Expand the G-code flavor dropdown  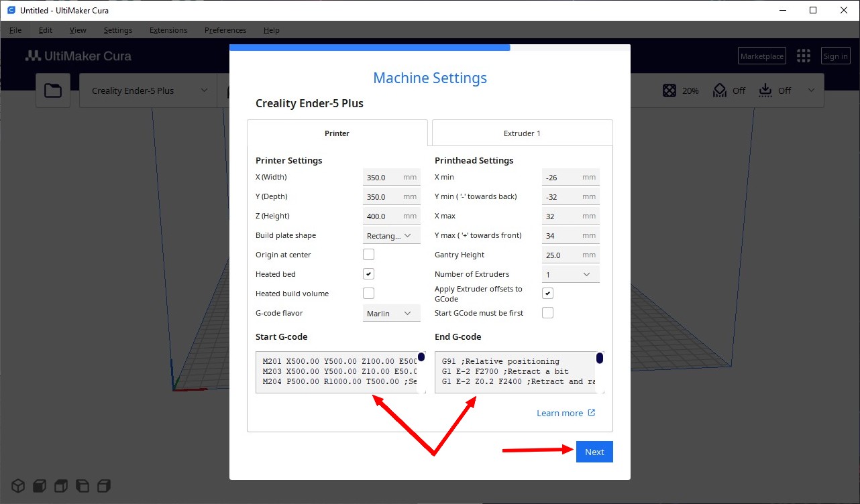coord(391,313)
